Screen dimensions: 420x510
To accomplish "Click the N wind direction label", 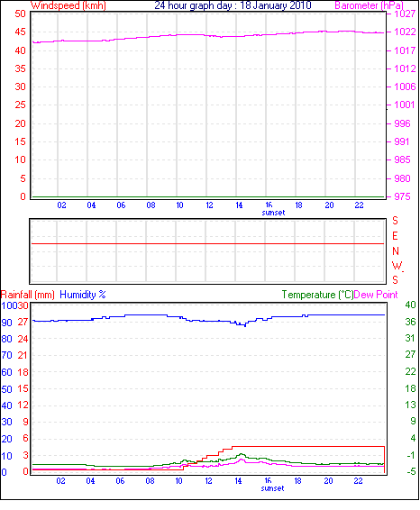I will (x=396, y=251).
